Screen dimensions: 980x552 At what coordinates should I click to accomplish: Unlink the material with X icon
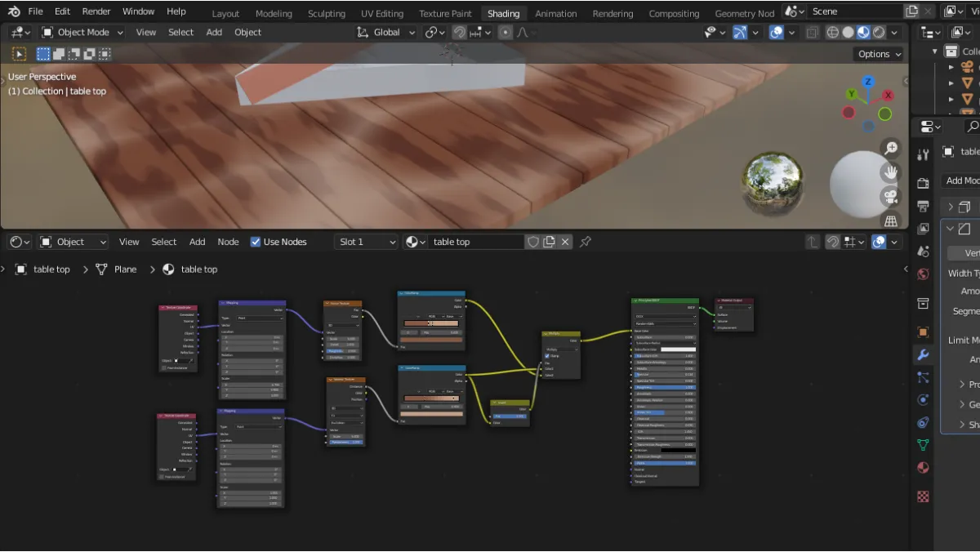[x=564, y=242]
